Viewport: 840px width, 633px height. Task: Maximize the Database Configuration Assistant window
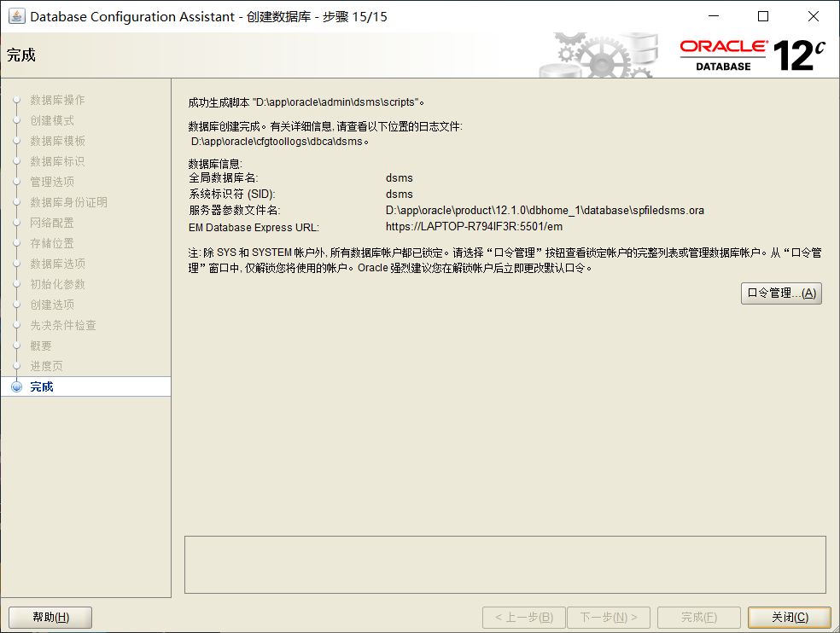(x=763, y=16)
